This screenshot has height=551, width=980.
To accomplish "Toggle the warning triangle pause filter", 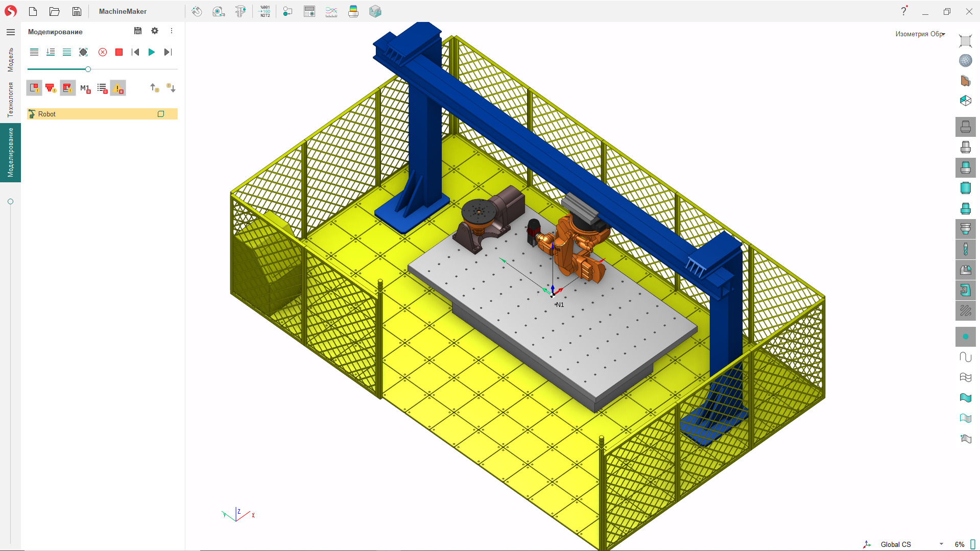I will [x=118, y=88].
